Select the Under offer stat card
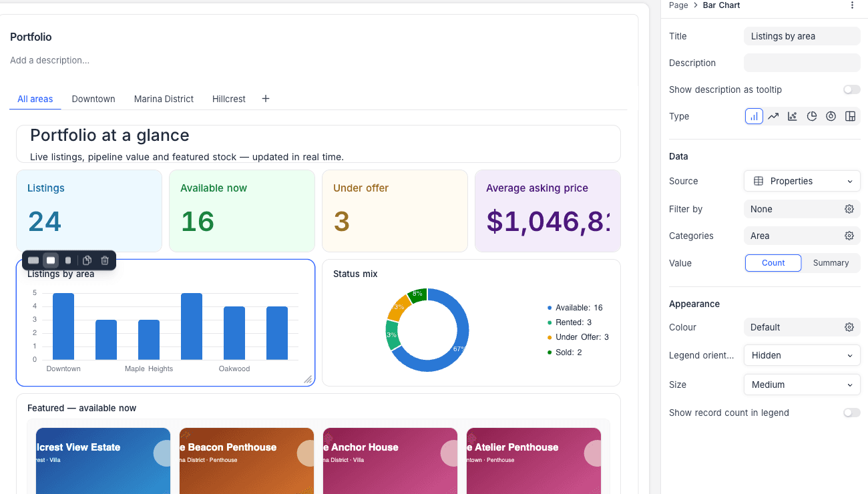The width and height of the screenshot is (868, 494). (x=395, y=211)
